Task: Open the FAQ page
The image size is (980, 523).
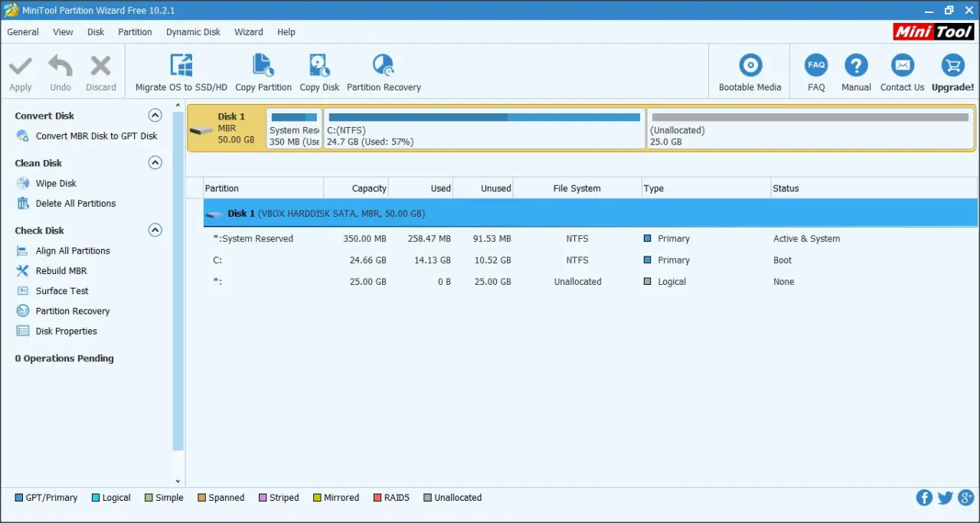Action: pyautogui.click(x=816, y=73)
